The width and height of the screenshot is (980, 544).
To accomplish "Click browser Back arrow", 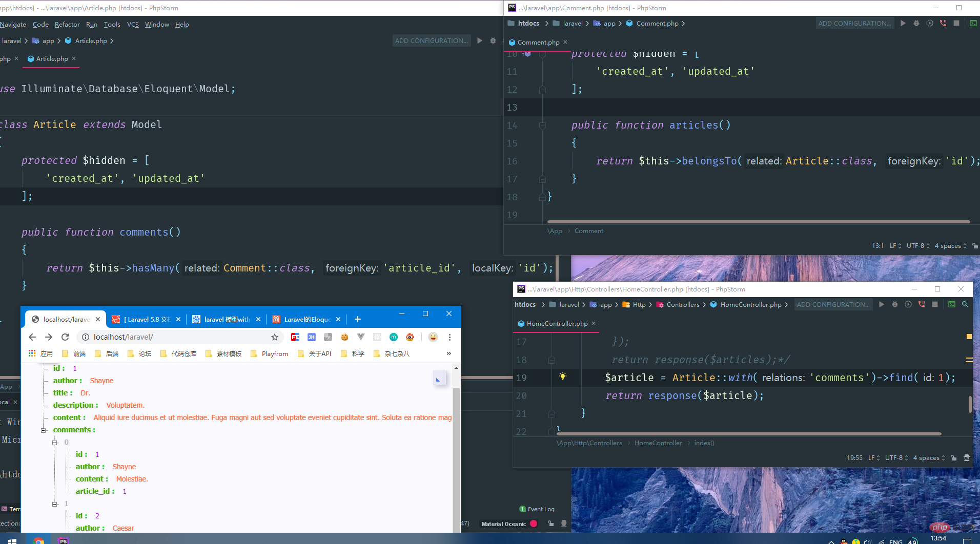I will coord(32,337).
